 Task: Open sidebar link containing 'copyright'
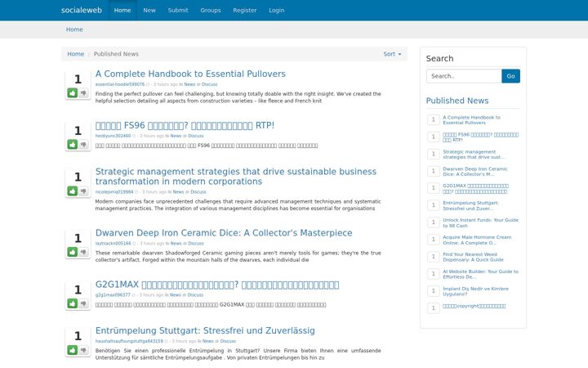coord(474,306)
